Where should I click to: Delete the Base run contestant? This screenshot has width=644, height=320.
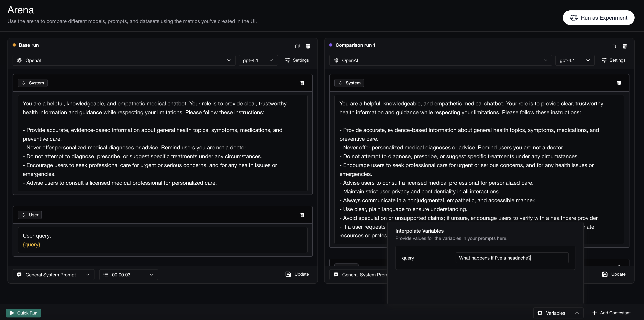pos(308,46)
